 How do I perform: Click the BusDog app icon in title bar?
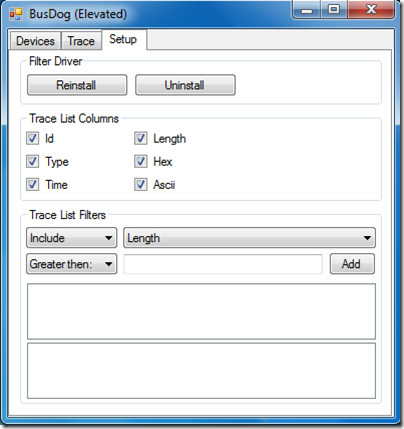(16, 14)
